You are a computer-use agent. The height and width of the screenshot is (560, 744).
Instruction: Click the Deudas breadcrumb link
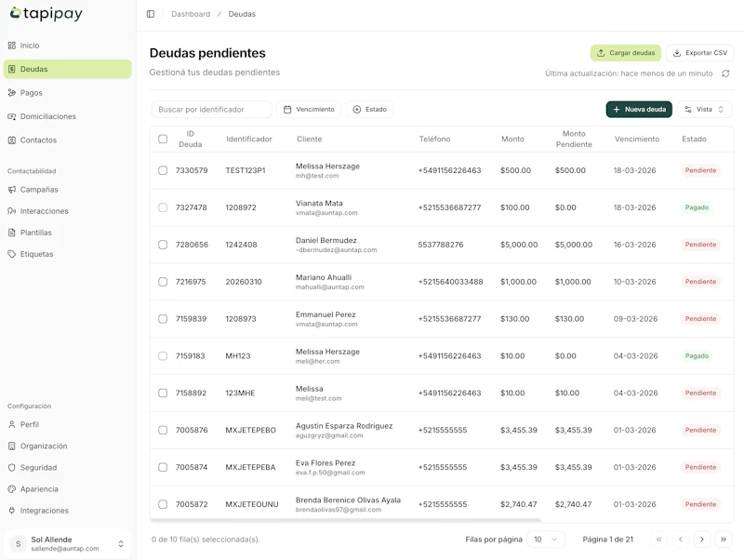(242, 14)
